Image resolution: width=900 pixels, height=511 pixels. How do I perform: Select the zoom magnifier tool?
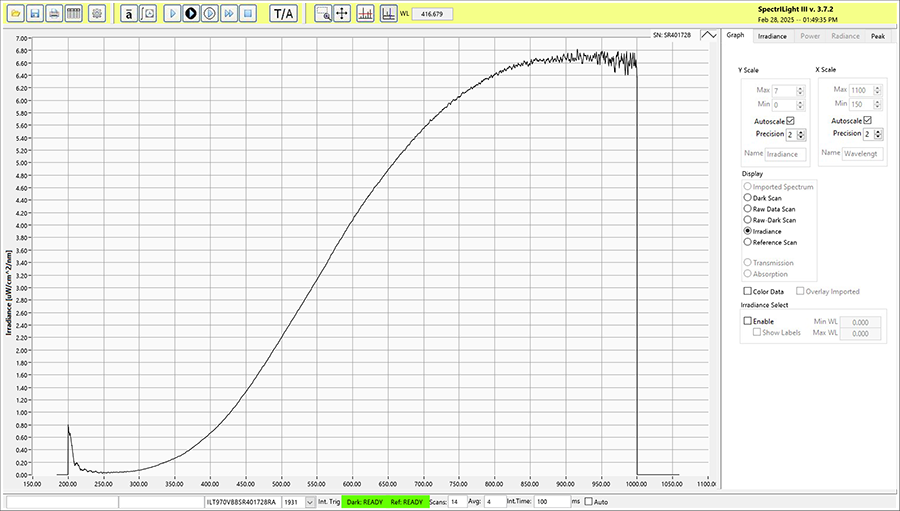pos(322,14)
